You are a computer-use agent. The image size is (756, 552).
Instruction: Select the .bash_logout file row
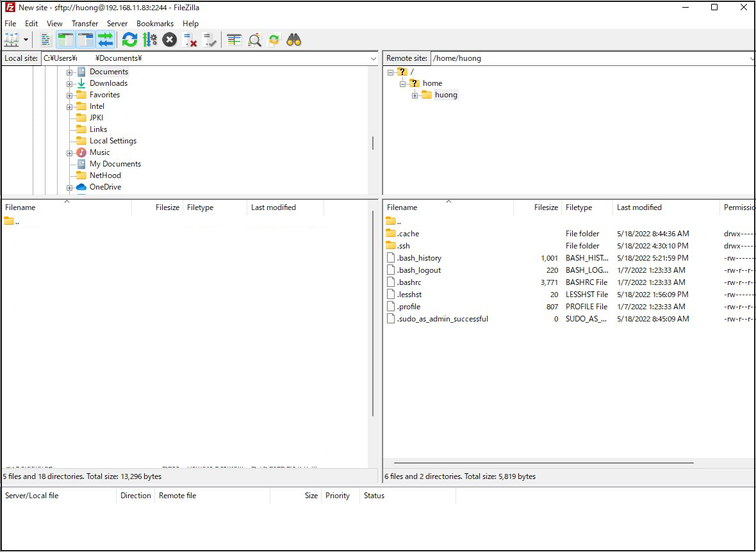[569, 270]
